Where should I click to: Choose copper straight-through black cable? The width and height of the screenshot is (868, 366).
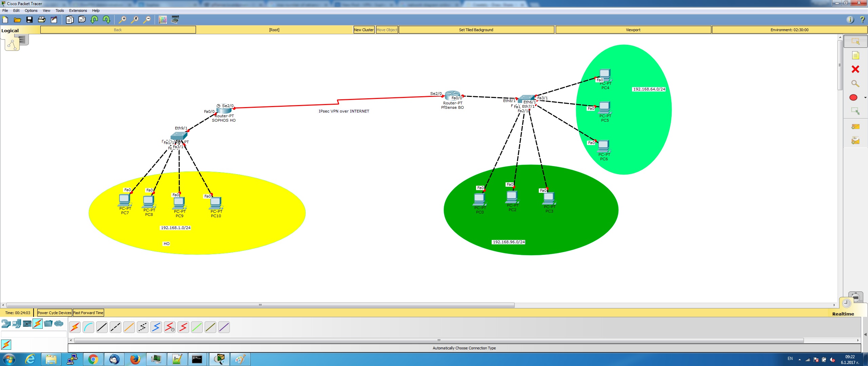(x=102, y=327)
